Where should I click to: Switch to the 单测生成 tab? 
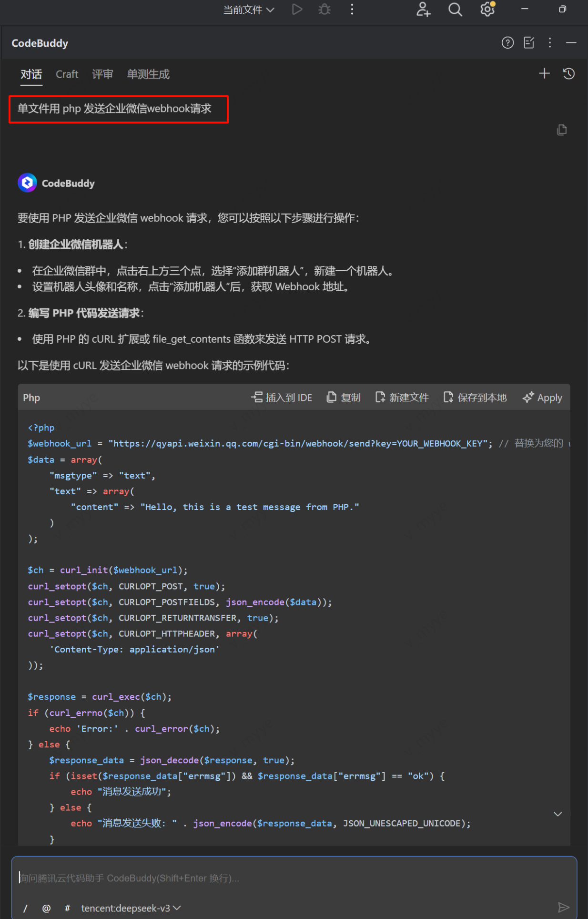click(148, 74)
